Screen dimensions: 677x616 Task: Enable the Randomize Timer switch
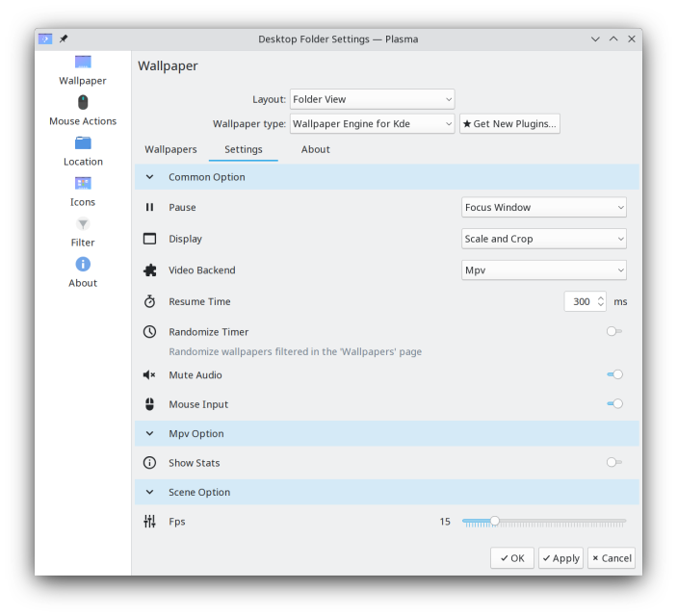tap(614, 331)
